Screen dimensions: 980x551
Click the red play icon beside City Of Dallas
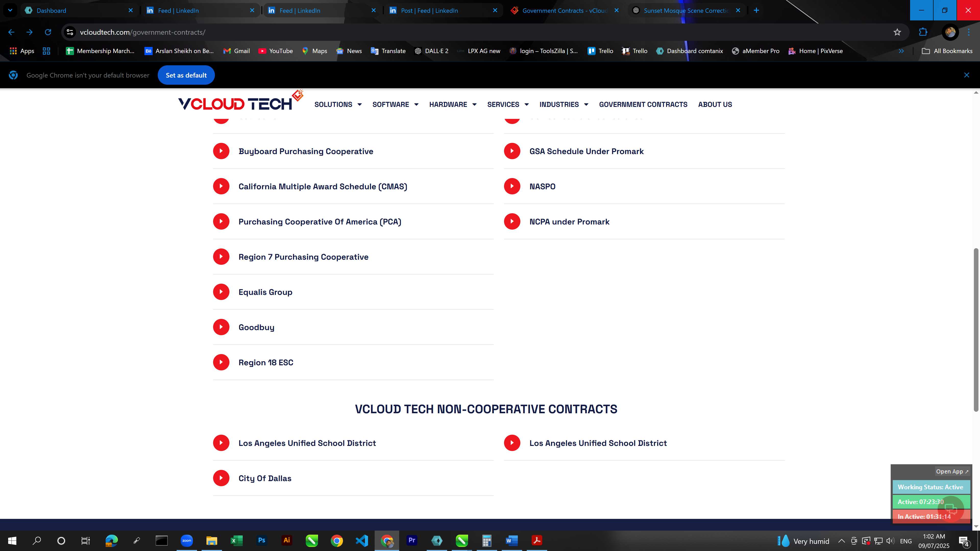[221, 478]
